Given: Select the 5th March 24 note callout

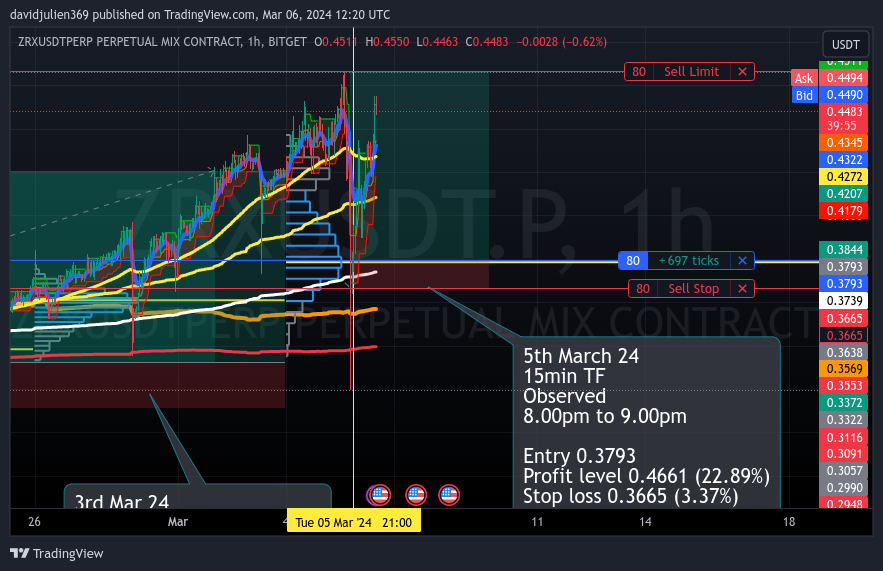Looking at the screenshot, I should pyautogui.click(x=646, y=423).
